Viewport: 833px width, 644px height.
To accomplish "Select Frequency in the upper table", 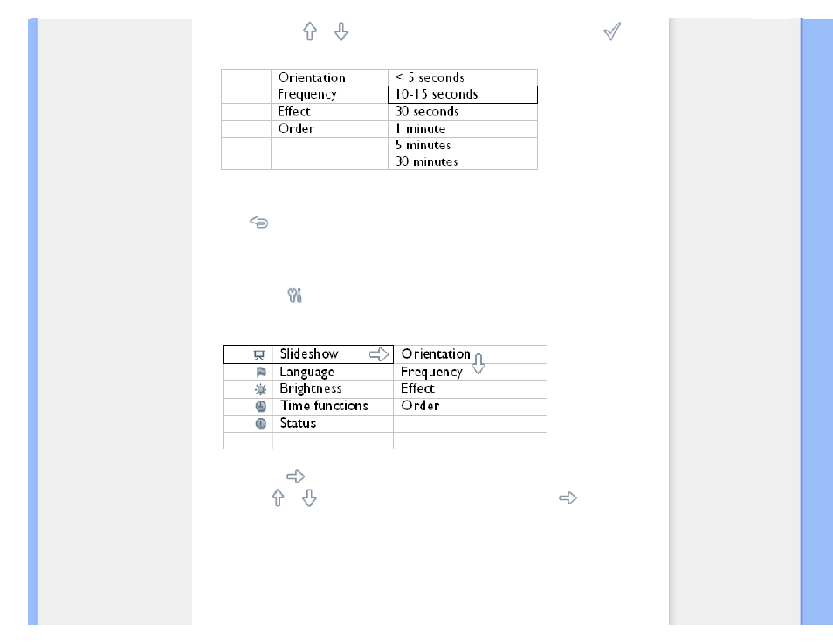I will [x=307, y=94].
